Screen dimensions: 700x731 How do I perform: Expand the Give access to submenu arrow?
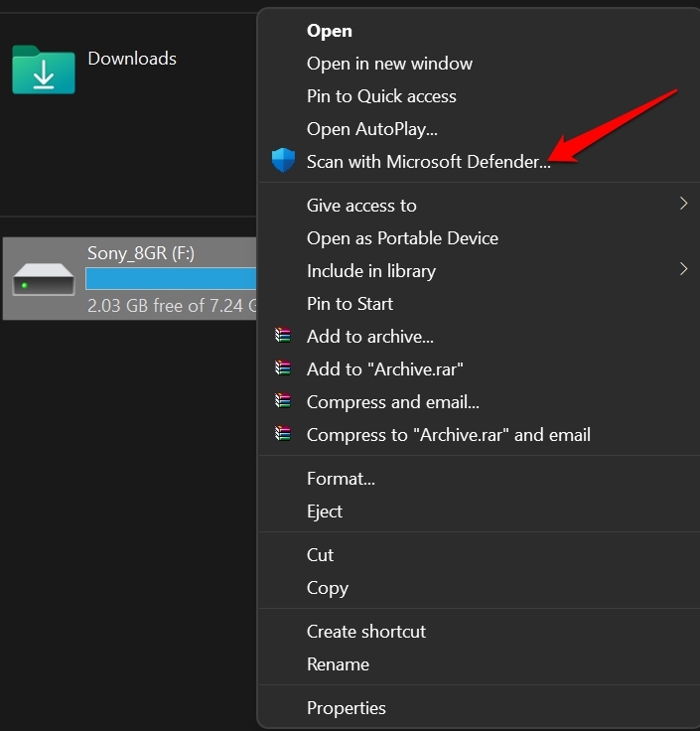683,205
